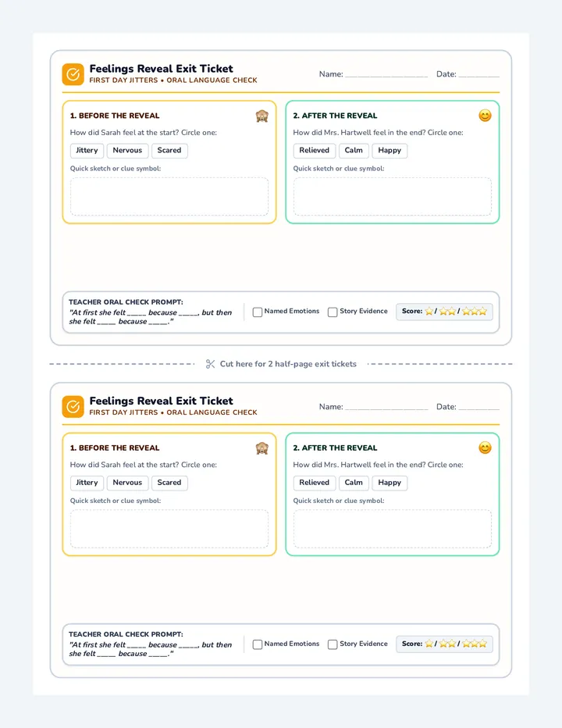This screenshot has width=562, height=728.
Task: Choose Relieved in top After the Reveal
Action: click(x=315, y=151)
